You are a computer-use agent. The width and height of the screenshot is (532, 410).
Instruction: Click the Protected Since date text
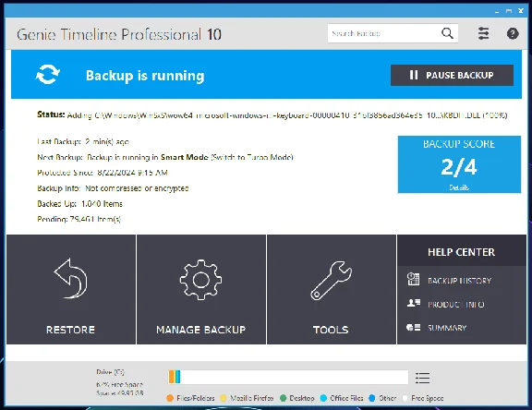pyautogui.click(x=132, y=173)
